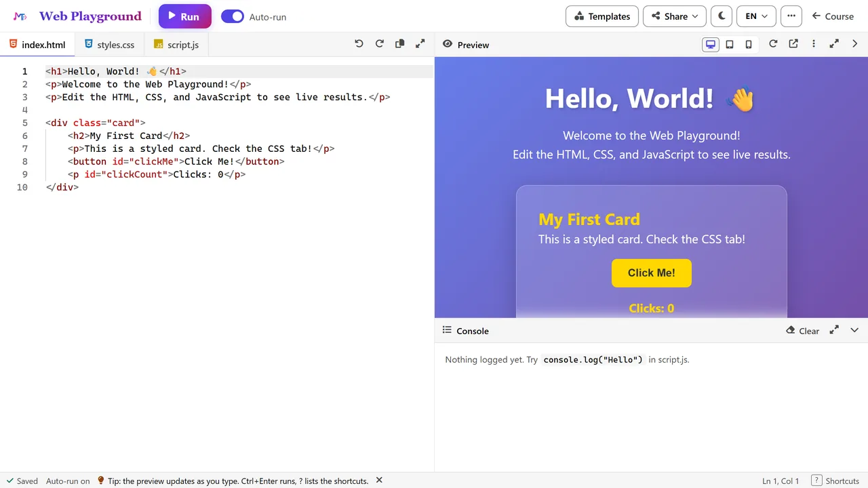This screenshot has height=488, width=868.
Task: Reload the preview pane
Action: pyautogui.click(x=773, y=44)
